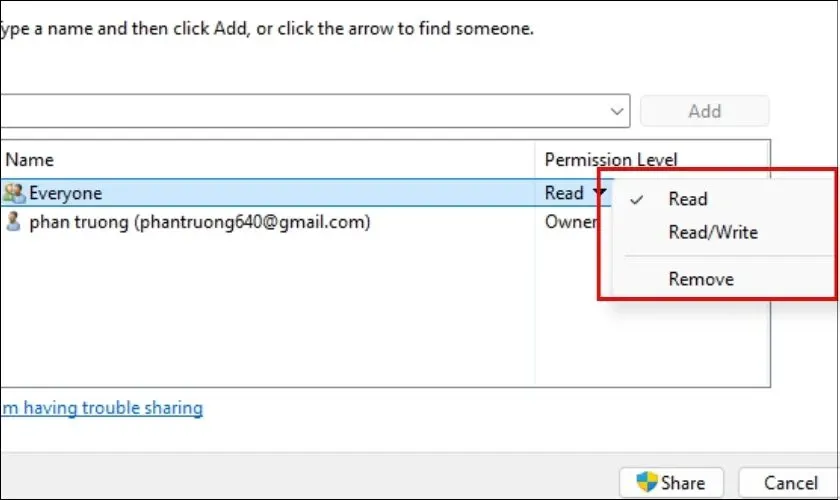Click the Add button
Image resolution: width=840 pixels, height=500 pixels.
click(704, 111)
